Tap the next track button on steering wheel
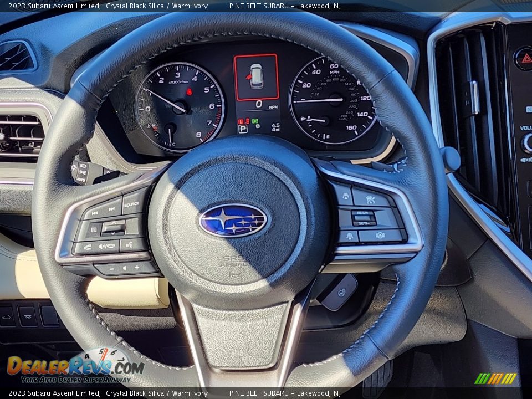 click(x=111, y=209)
